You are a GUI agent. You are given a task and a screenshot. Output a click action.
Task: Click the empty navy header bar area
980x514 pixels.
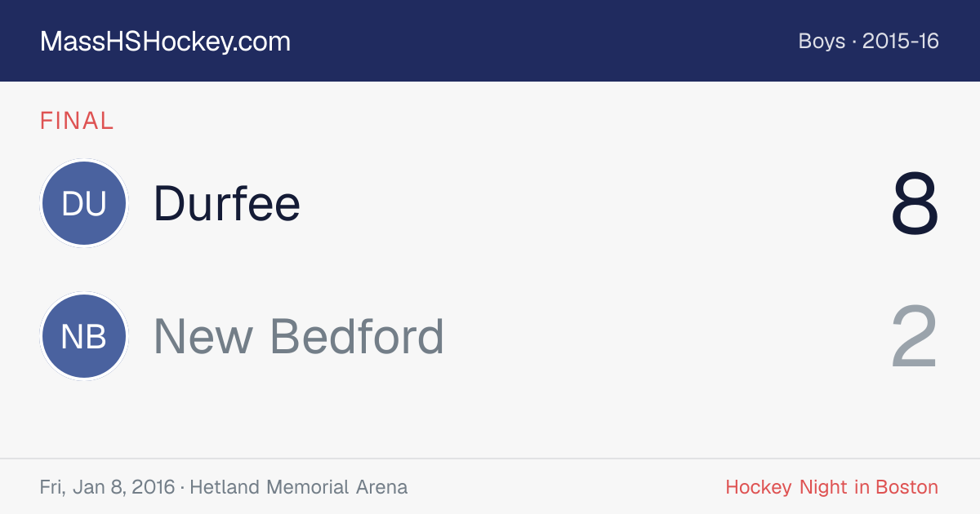pyautogui.click(x=539, y=41)
